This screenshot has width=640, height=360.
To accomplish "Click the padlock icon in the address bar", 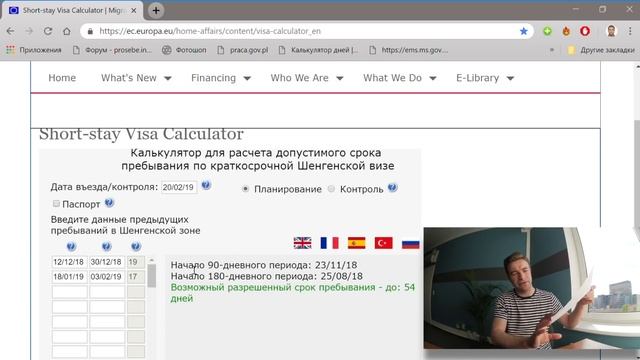I will tap(90, 31).
